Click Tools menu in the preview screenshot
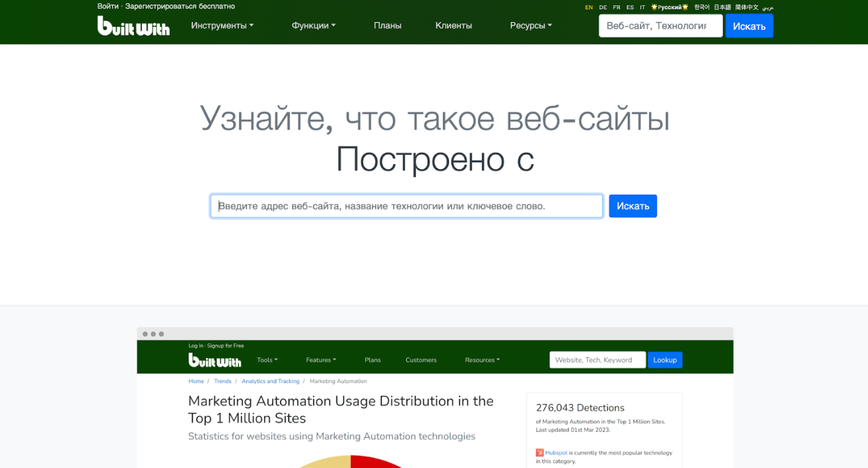Screen dimensions: 868x468 coord(267,360)
